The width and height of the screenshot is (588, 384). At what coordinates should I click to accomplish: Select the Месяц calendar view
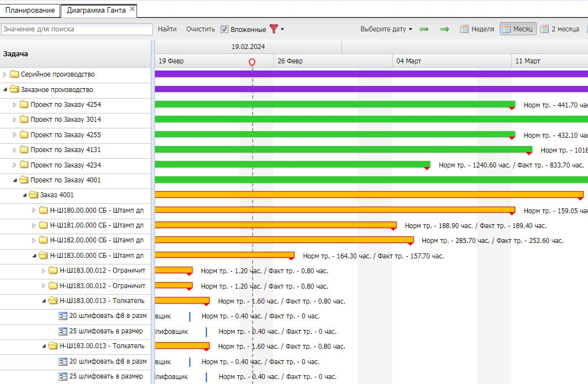(518, 29)
